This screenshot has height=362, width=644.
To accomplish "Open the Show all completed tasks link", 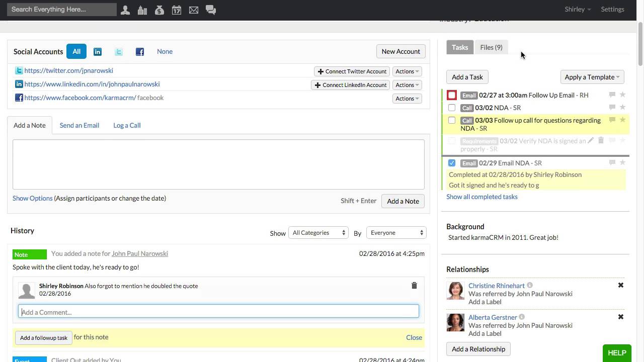I will click(481, 197).
